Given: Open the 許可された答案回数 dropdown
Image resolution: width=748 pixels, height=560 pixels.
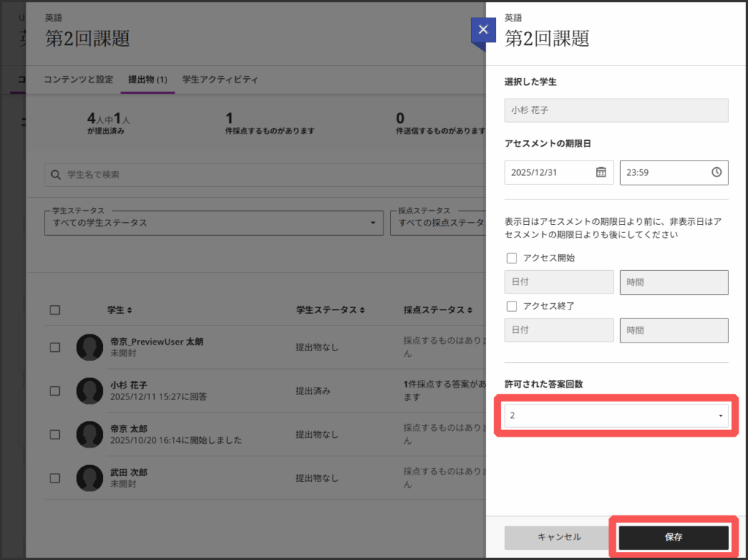Looking at the screenshot, I should pos(616,415).
